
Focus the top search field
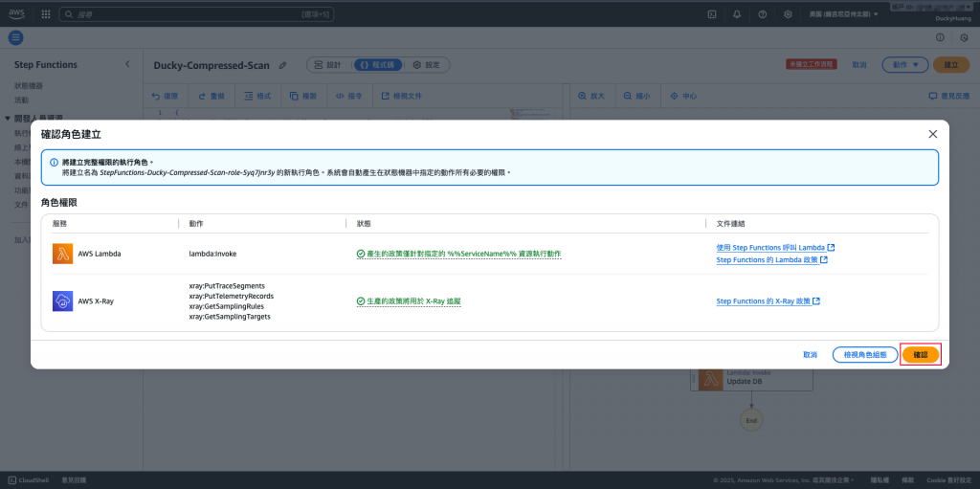(197, 13)
